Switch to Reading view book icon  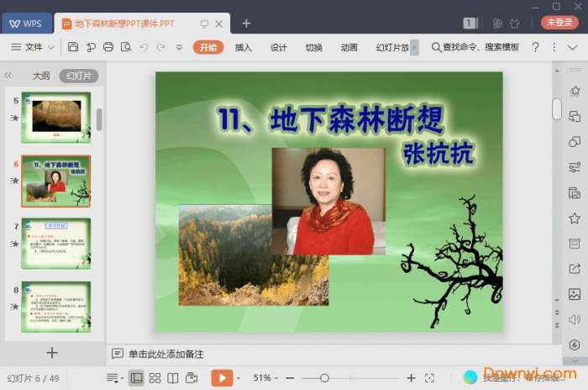pyautogui.click(x=172, y=378)
